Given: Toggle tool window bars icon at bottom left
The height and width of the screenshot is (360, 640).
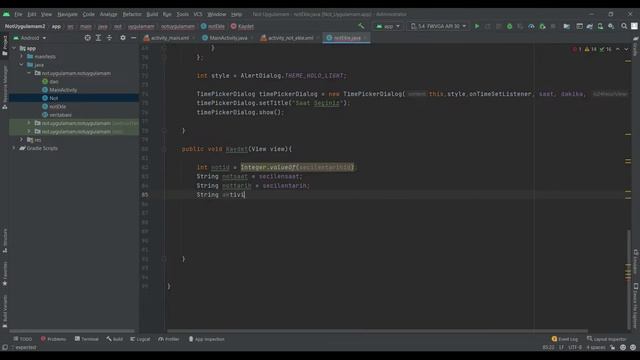Looking at the screenshot, I should tap(5, 347).
